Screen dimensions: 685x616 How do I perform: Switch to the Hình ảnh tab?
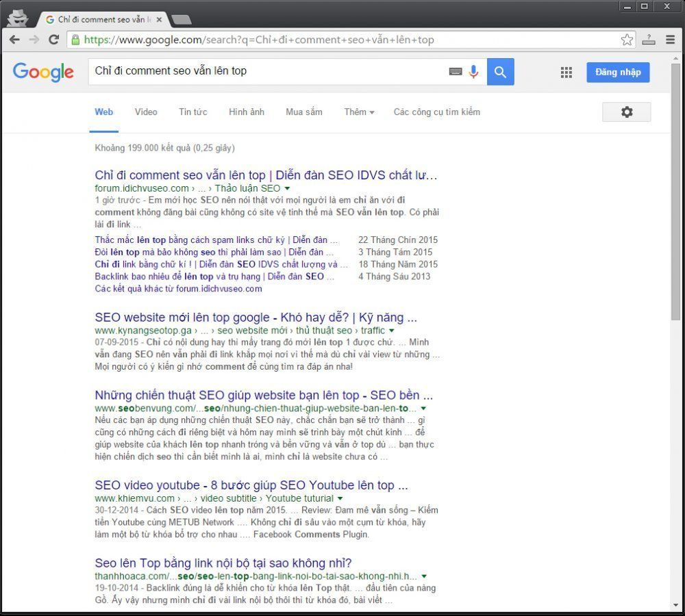[x=247, y=112]
